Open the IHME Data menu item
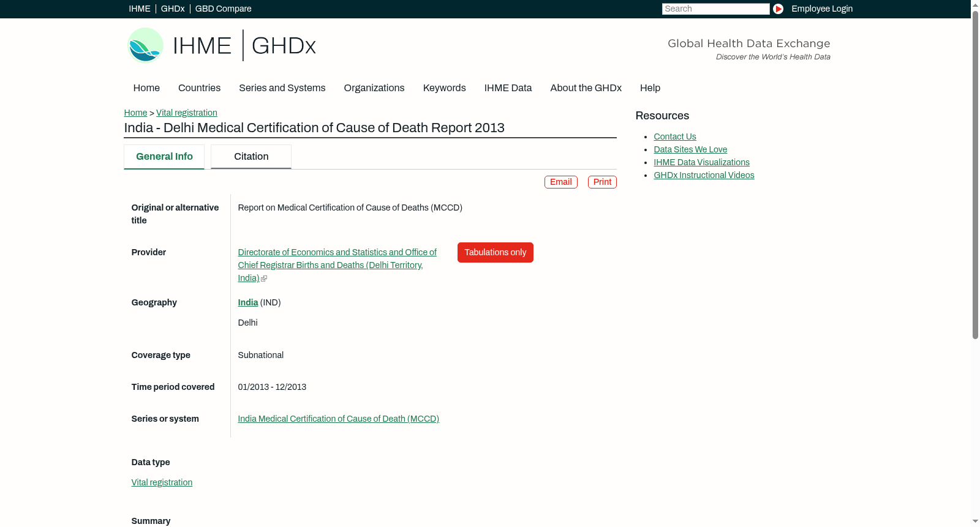 coord(508,88)
